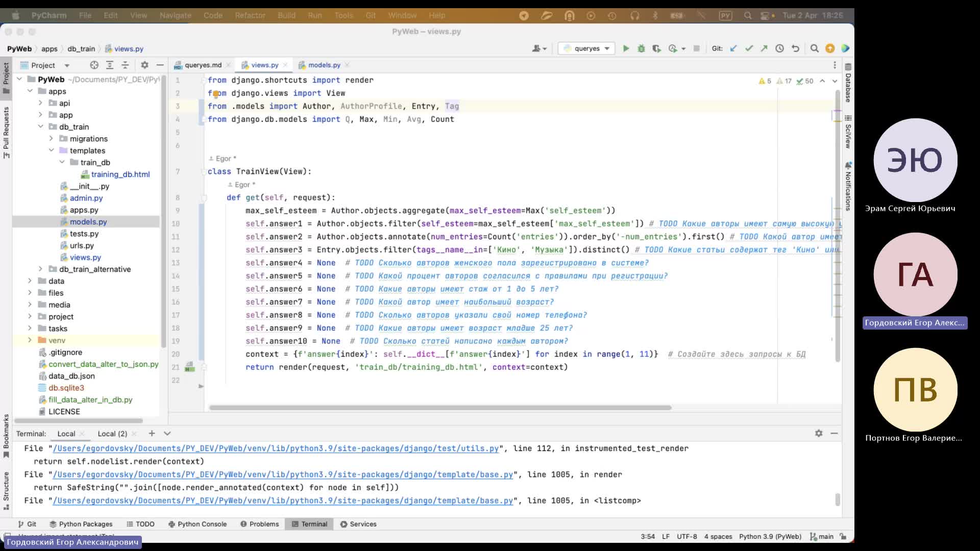Screen dimensions: 980x551
Task: Open Notifications side panel
Action: pos(848,186)
